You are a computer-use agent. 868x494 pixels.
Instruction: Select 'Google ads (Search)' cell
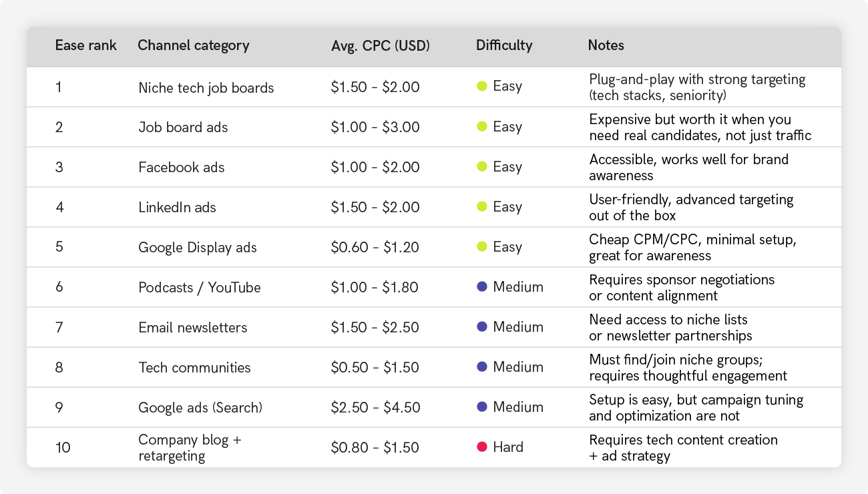[x=200, y=408]
